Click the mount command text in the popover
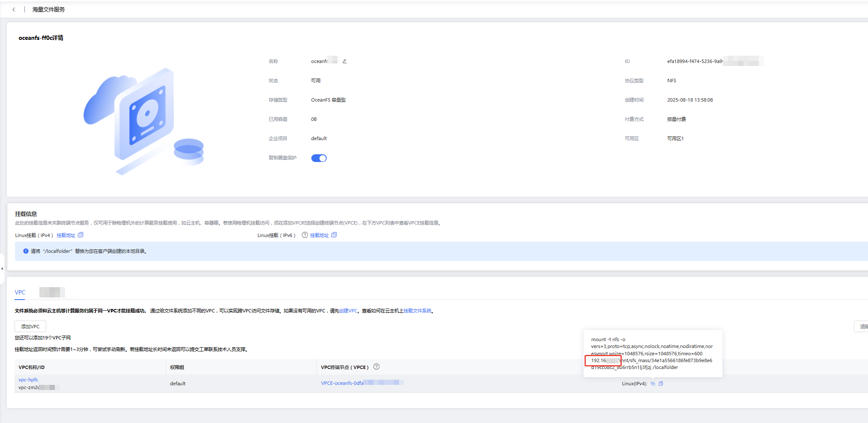 (652, 353)
